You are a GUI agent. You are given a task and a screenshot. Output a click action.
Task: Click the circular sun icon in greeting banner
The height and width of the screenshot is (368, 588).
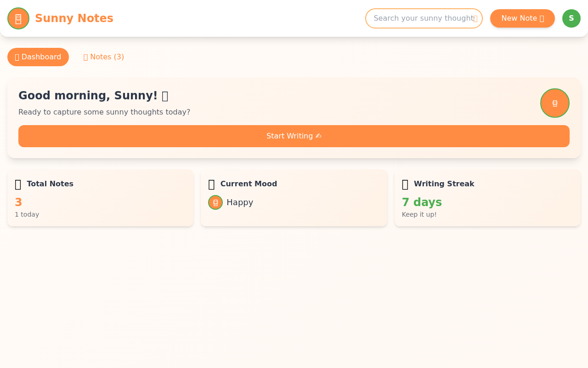[554, 103]
